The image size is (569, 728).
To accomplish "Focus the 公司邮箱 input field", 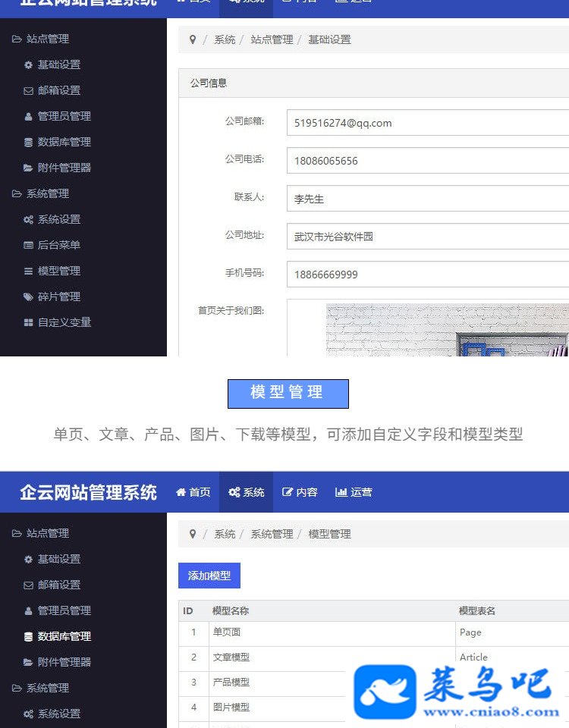I will 428,123.
